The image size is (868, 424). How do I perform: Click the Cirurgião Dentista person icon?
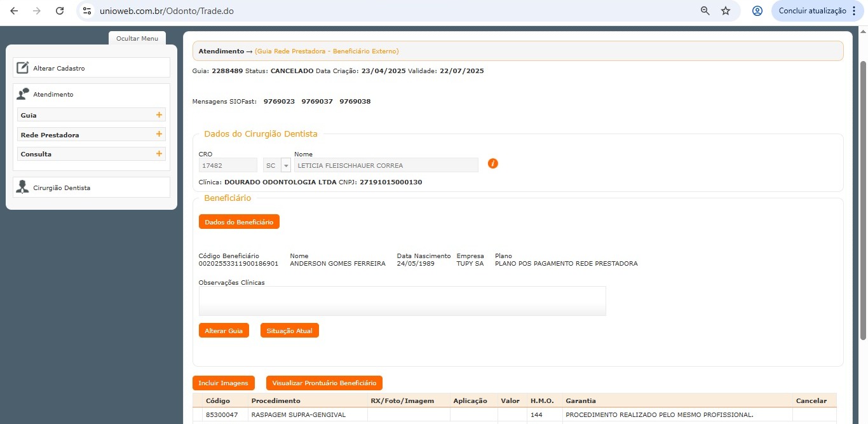click(22, 188)
